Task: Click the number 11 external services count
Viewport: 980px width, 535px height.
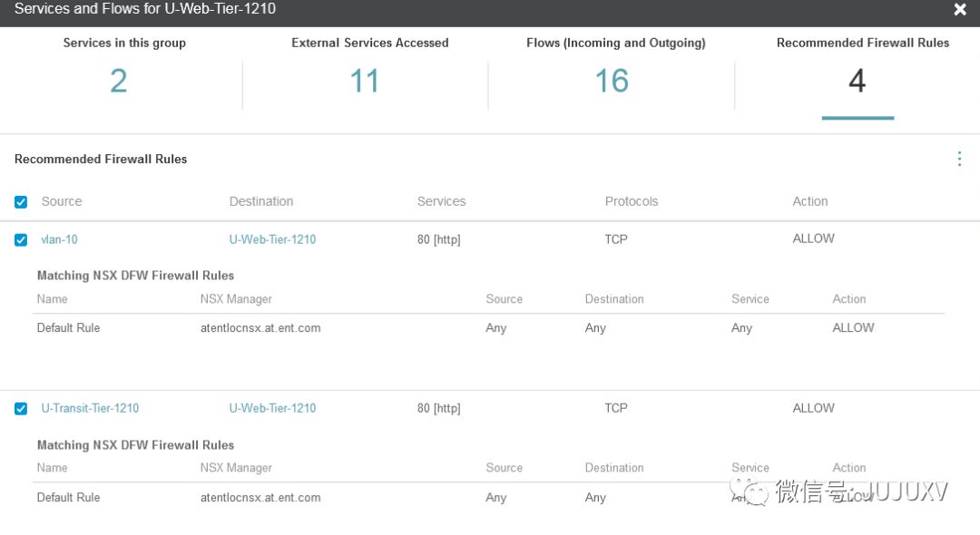Action: pos(365,82)
